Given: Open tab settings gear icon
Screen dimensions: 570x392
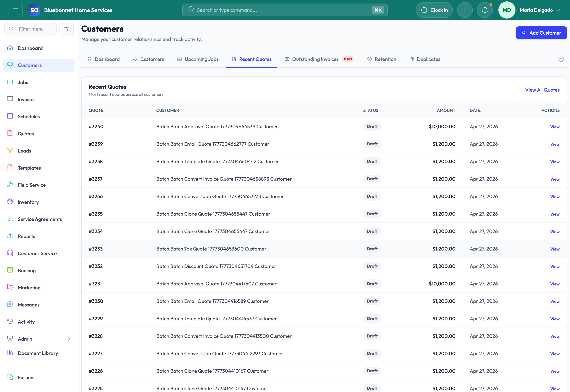Looking at the screenshot, I should 561,59.
